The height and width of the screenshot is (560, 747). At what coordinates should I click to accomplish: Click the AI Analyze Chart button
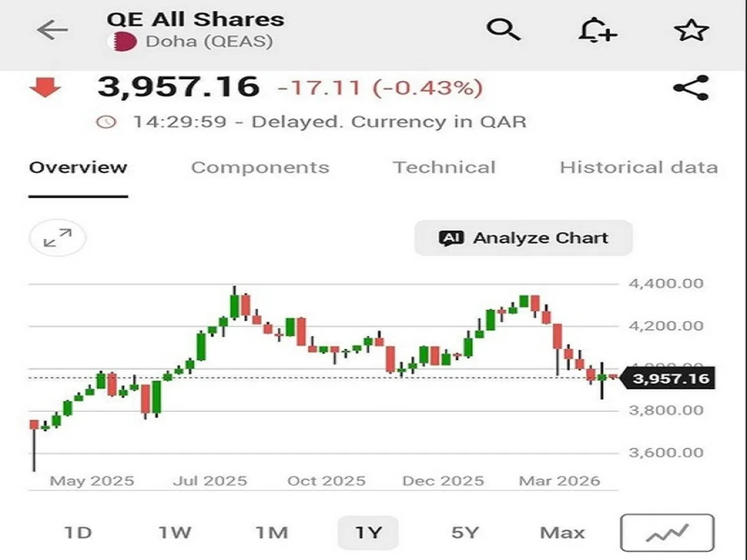[x=524, y=238]
